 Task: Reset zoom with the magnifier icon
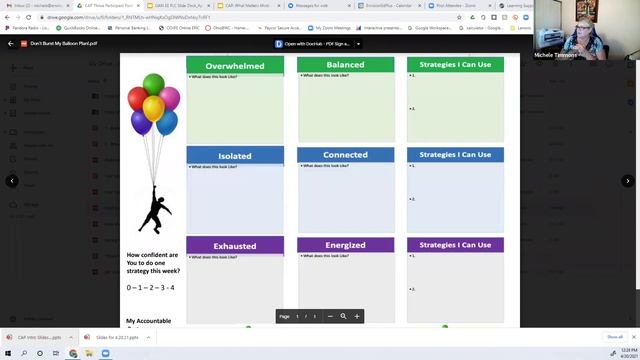click(344, 316)
